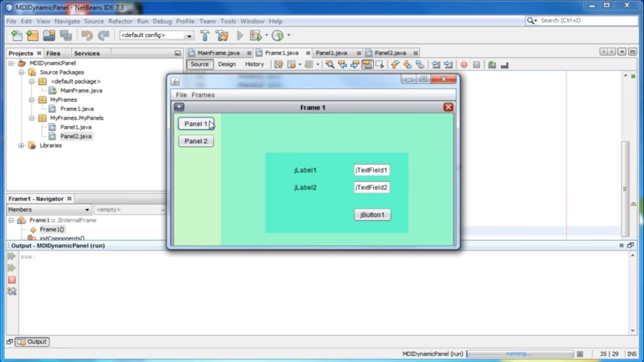This screenshot has height=362, width=644.
Task: Switch to the Panel1.java tab
Action: point(332,53)
